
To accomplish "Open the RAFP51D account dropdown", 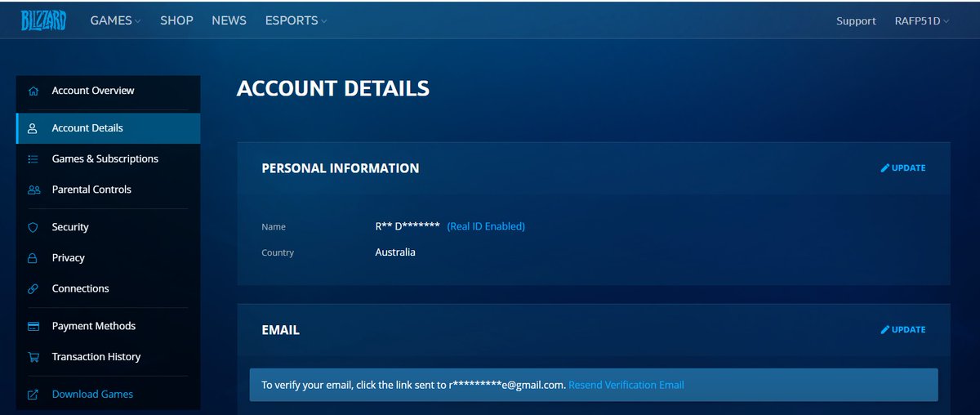I will point(922,21).
